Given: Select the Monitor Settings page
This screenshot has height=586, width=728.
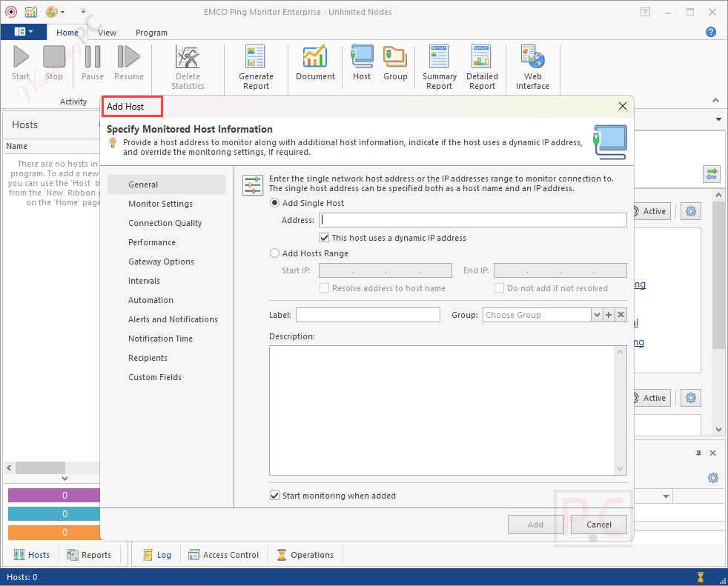Looking at the screenshot, I should pos(167,204).
